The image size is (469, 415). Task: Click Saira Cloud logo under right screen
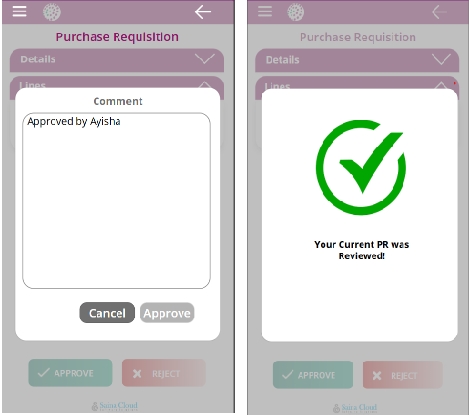click(355, 408)
